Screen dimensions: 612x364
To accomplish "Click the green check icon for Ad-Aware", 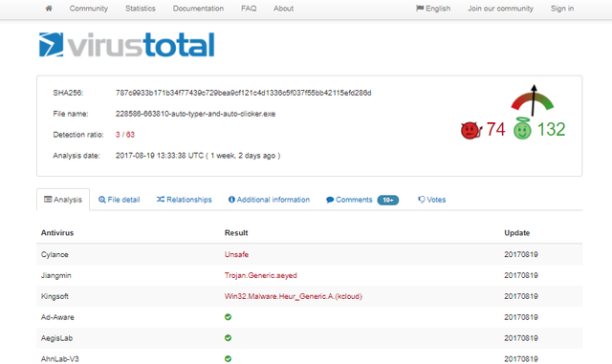I will click(x=228, y=317).
